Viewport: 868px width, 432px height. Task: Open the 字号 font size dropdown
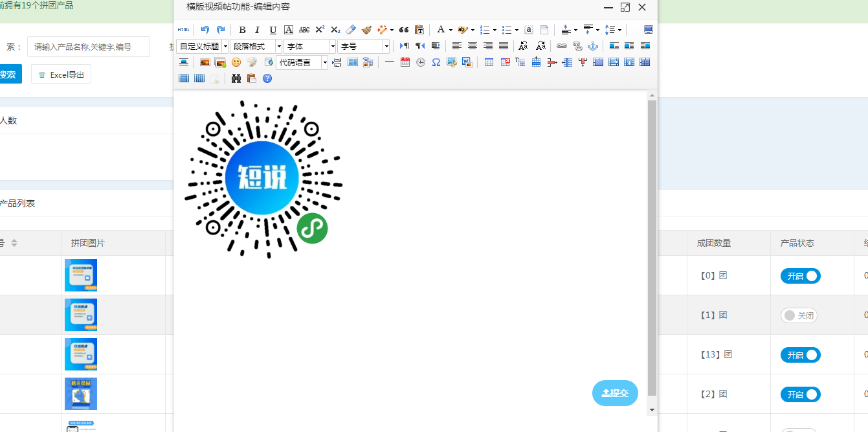tap(364, 46)
